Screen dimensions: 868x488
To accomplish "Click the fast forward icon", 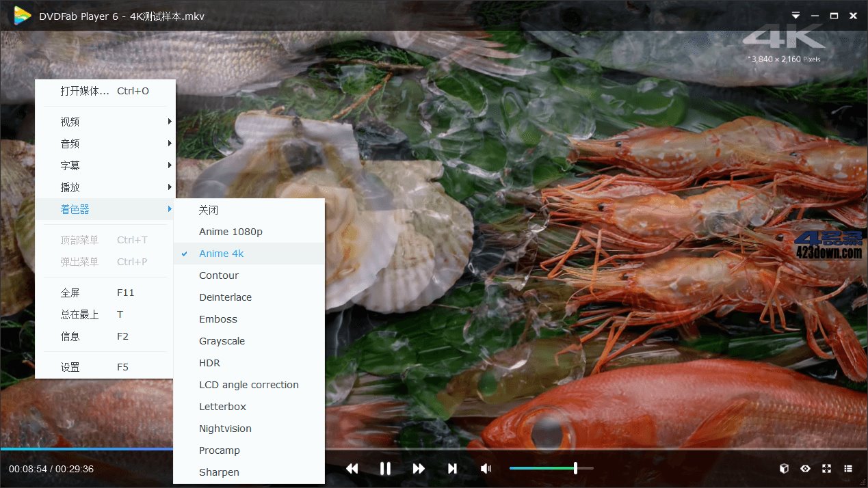I will click(419, 468).
